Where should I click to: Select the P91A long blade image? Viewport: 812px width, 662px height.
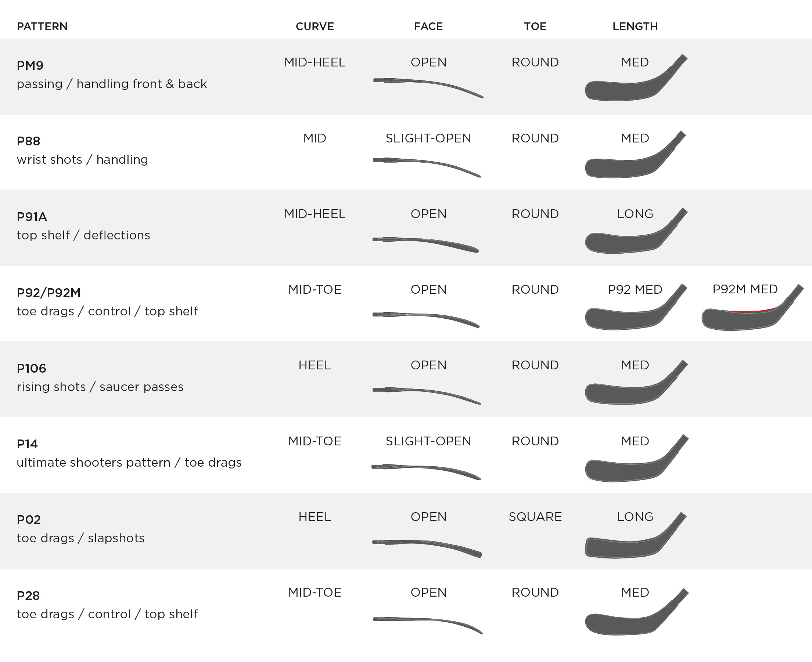click(636, 231)
